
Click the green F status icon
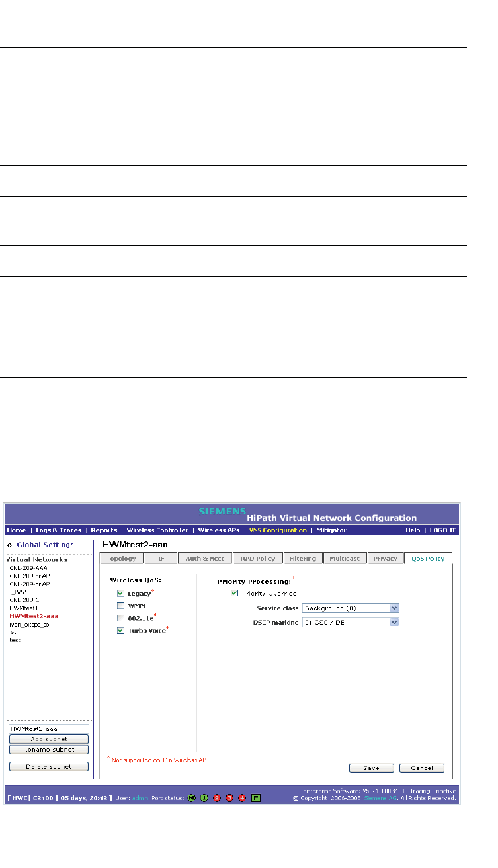click(x=255, y=797)
